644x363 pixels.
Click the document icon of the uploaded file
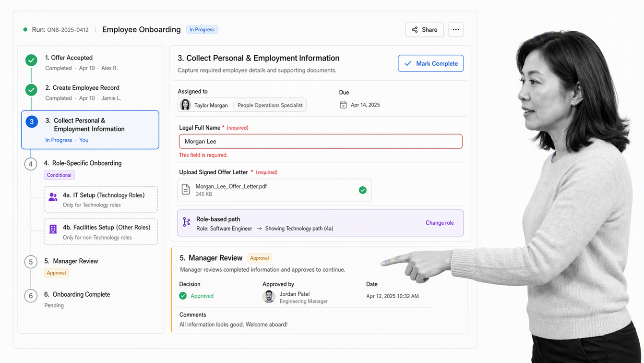click(186, 190)
